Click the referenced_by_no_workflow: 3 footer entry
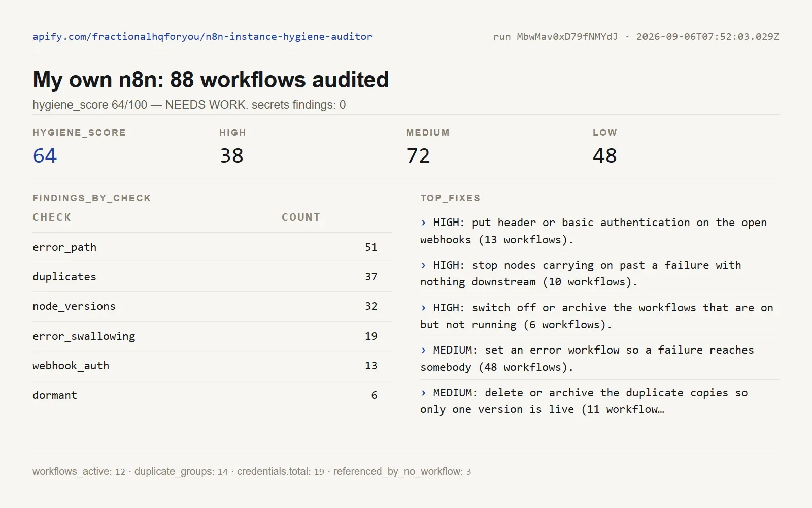Screen dimensions: 812x508 (402, 472)
